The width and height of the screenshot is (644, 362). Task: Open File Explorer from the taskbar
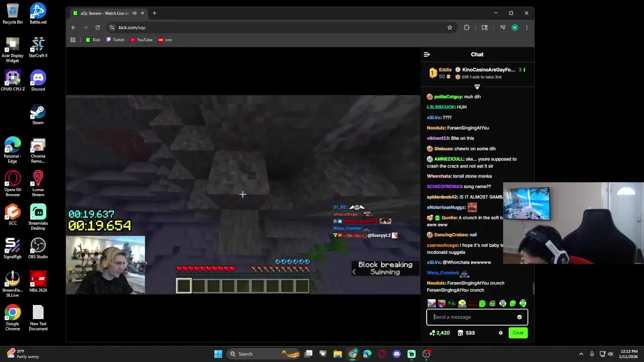point(338,354)
